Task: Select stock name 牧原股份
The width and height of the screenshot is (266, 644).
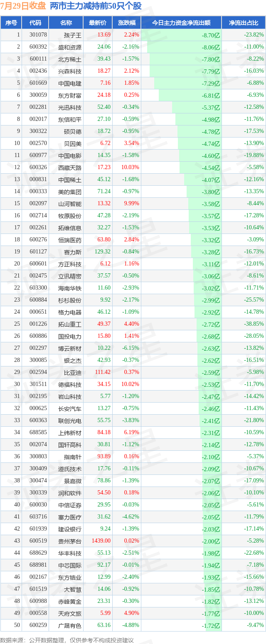Action: (70, 216)
